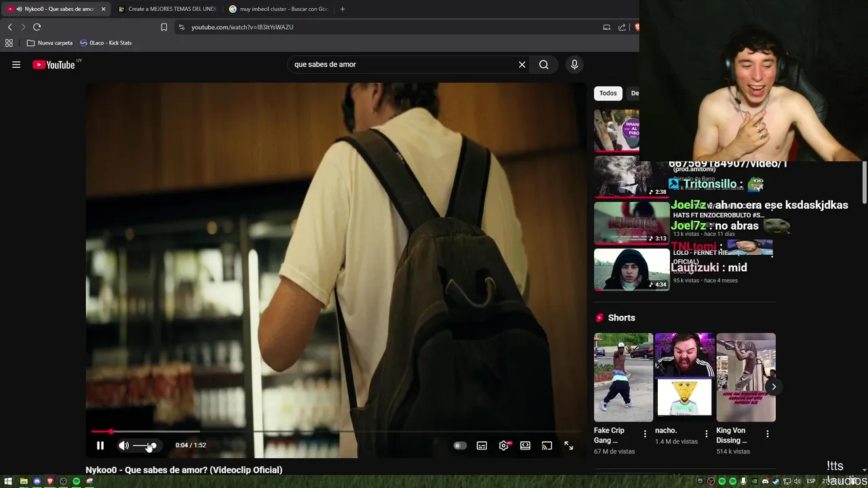Open Discord from the taskbar
The width and height of the screenshot is (868, 488).
tap(37, 481)
